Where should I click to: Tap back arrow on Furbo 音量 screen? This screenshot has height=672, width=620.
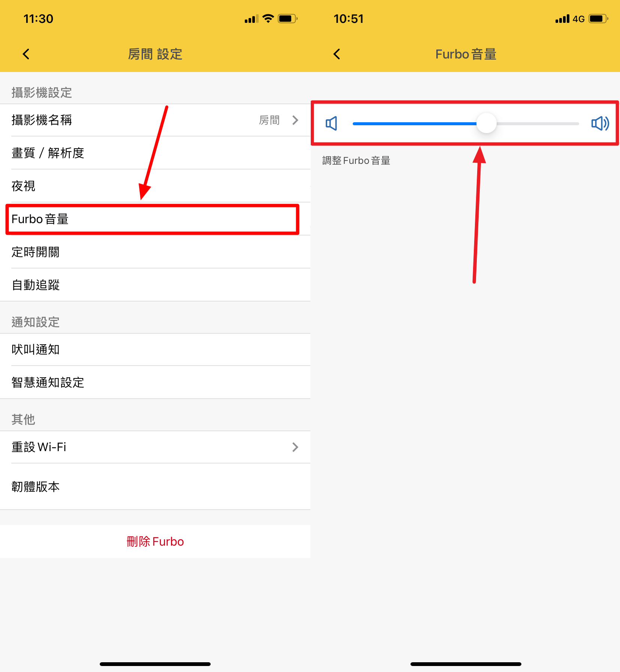[x=337, y=54]
